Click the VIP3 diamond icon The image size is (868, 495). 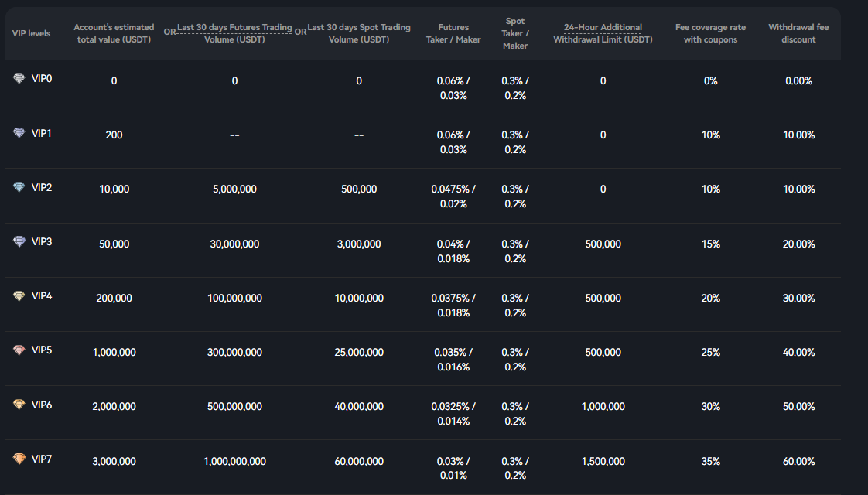[19, 241]
